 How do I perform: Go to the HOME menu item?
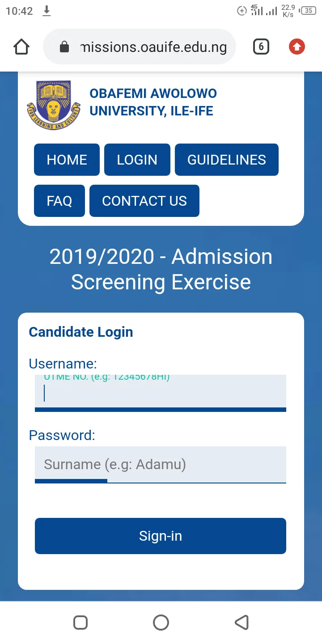(x=67, y=160)
